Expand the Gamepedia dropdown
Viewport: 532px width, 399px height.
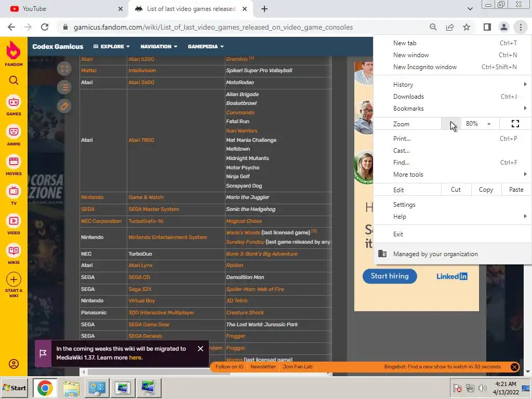tap(206, 46)
